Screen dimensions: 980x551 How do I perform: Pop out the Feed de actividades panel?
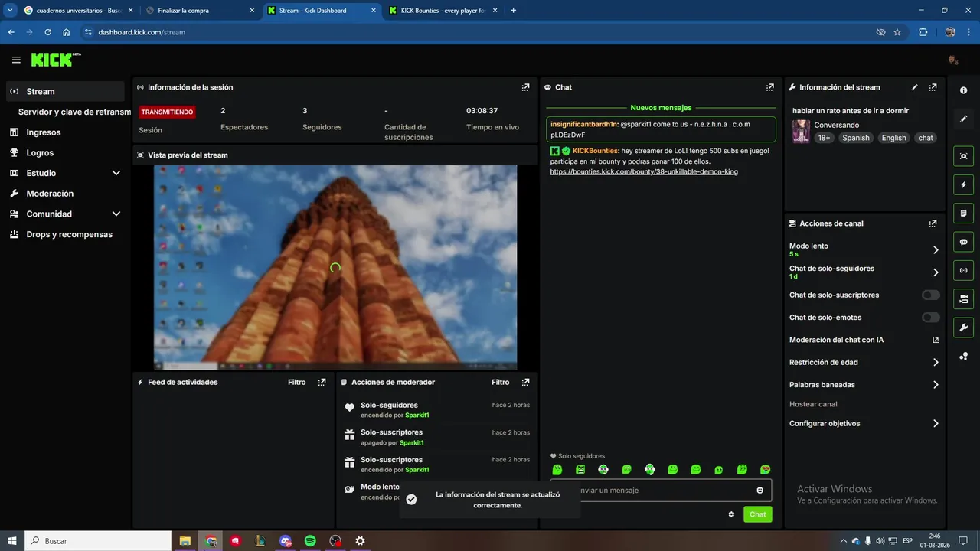click(322, 382)
